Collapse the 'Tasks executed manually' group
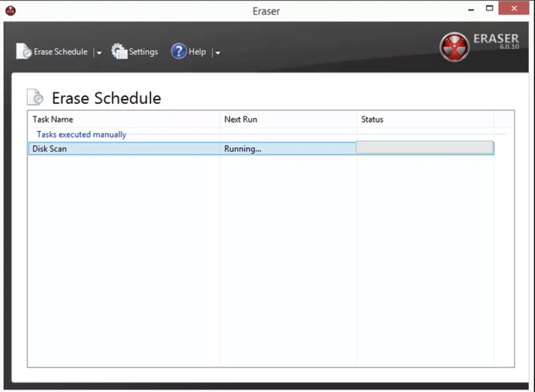The width and height of the screenshot is (535, 392). (81, 134)
